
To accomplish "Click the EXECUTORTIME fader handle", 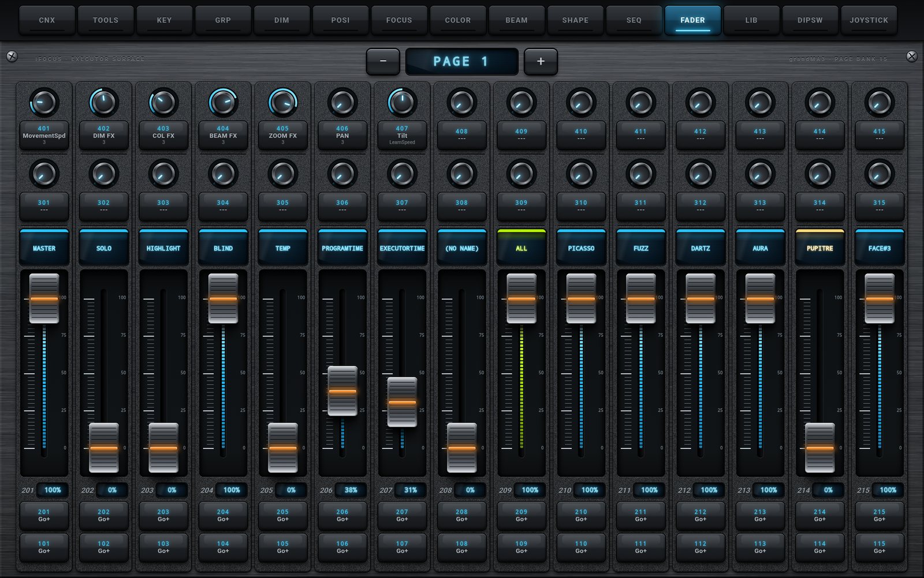I will (x=402, y=402).
